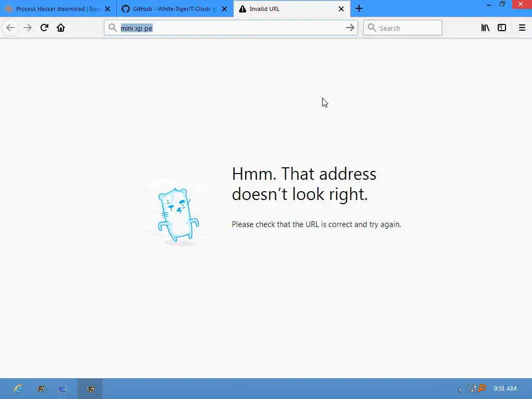Click the Go arrow in address bar
This screenshot has height=399, width=532.
pyautogui.click(x=350, y=28)
